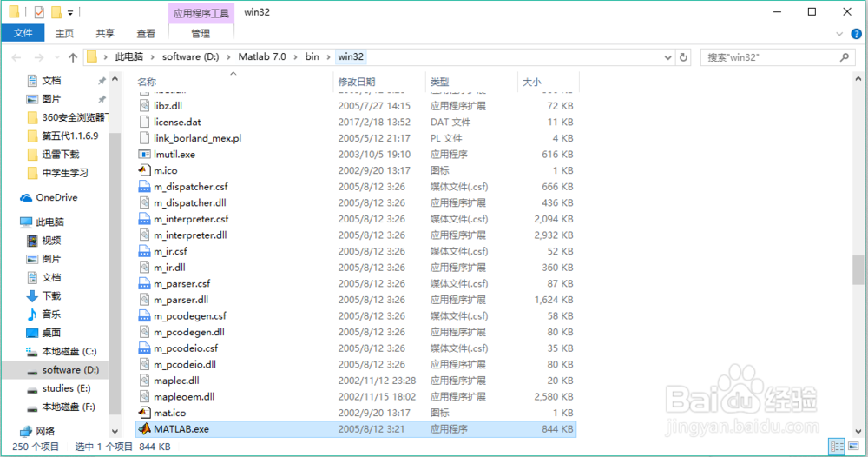Click the 应用程序工具 contextual tab
The height and width of the screenshot is (457, 868).
(201, 13)
